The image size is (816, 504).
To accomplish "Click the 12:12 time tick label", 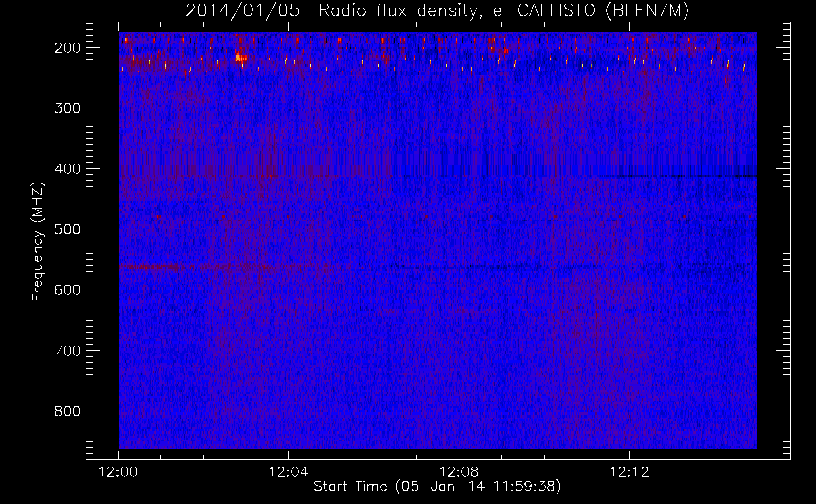I will (629, 472).
